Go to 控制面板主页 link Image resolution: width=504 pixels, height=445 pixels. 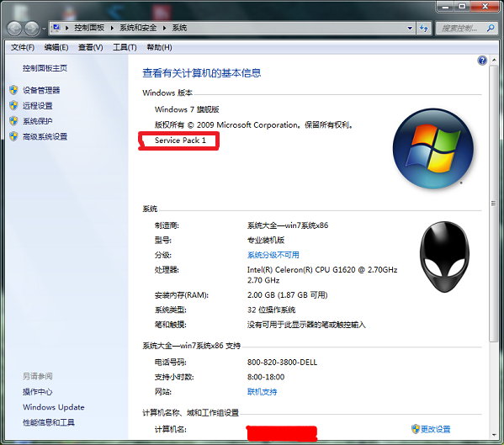[45, 68]
